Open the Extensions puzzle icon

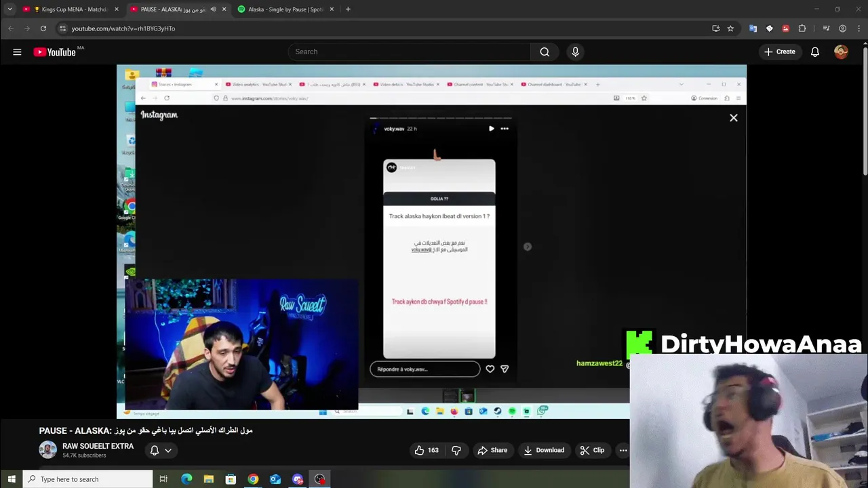(802, 28)
